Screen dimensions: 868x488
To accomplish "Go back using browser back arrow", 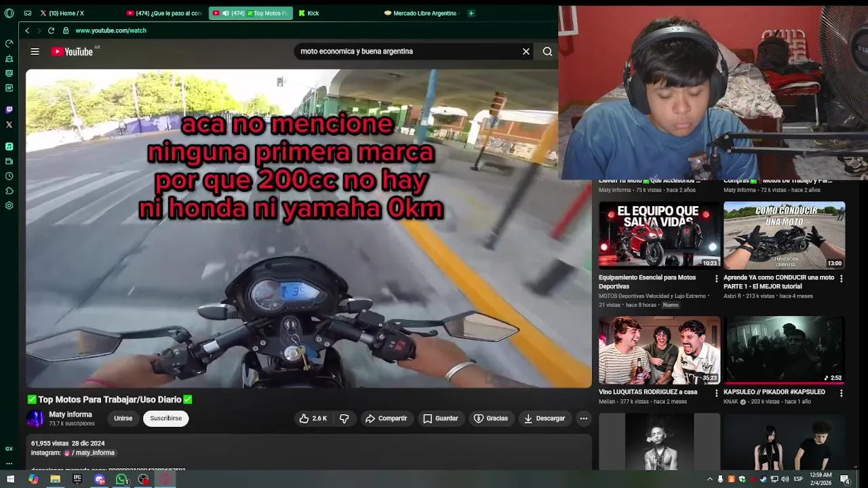I will (27, 30).
